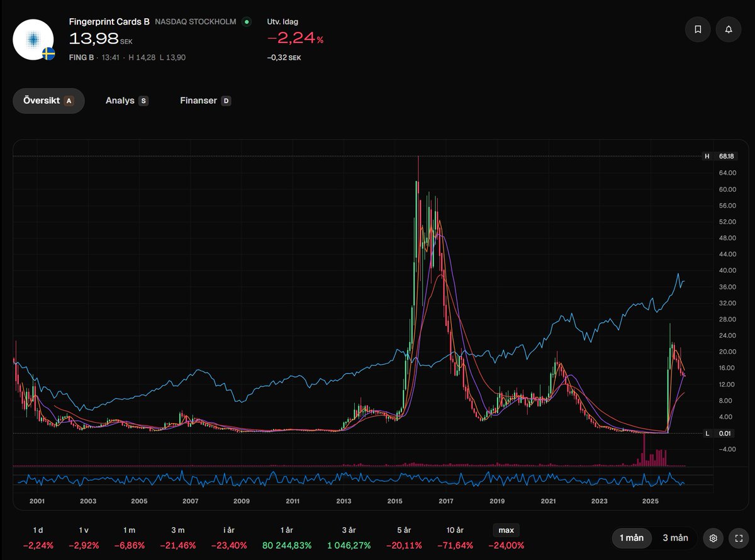Switch candle interval to 1 mån
The height and width of the screenshot is (560, 755).
(632, 538)
